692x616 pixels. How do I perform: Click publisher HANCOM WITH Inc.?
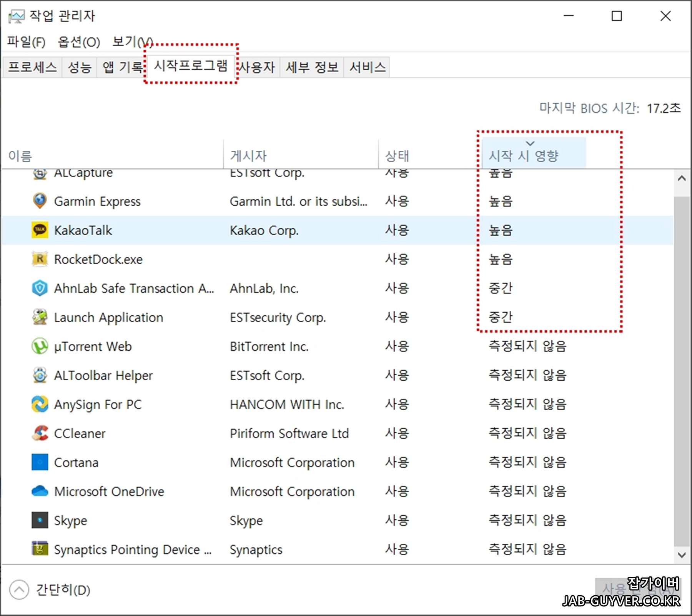click(287, 405)
